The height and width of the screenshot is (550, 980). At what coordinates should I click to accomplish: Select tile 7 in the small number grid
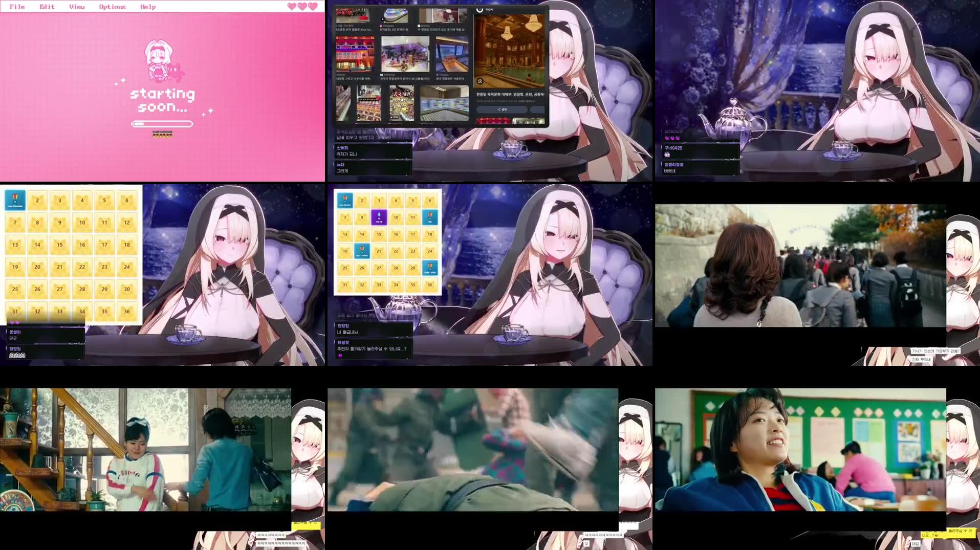coord(345,217)
